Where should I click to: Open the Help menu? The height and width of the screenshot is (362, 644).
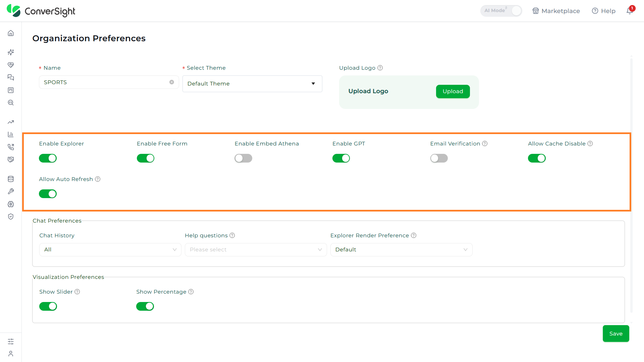click(x=604, y=11)
